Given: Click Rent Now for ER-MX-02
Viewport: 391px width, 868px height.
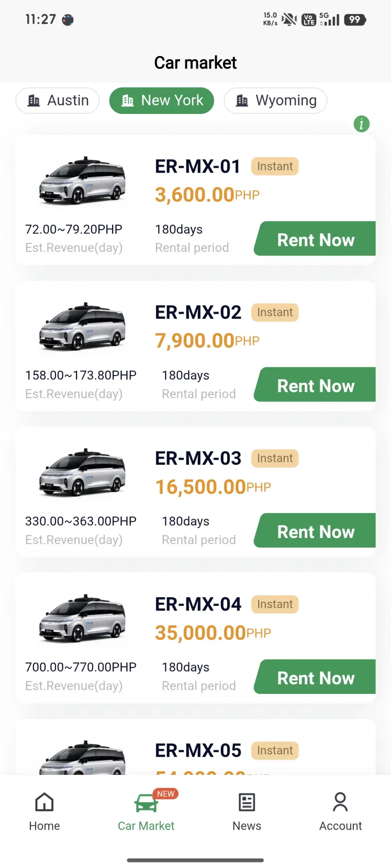Looking at the screenshot, I should click(315, 385).
